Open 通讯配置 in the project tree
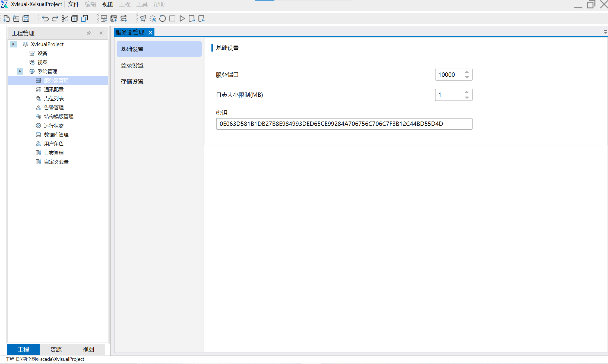This screenshot has width=608, height=364. coord(54,89)
